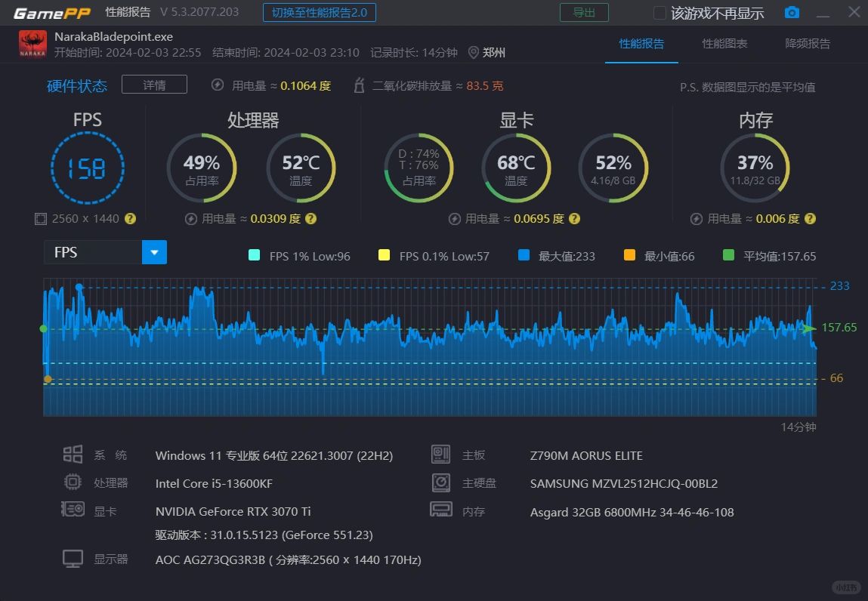Viewport: 868px width, 601px height.
Task: Switch to the 性能报告 tab
Action: click(x=641, y=44)
